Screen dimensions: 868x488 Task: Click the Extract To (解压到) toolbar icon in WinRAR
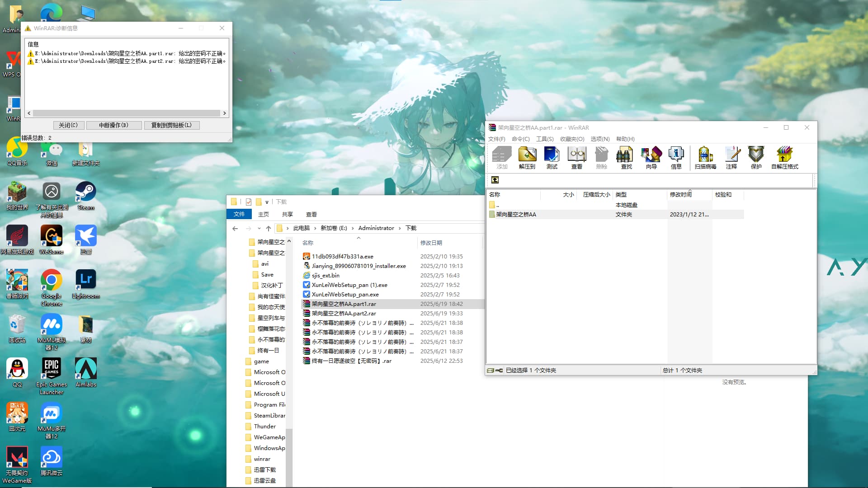(x=527, y=158)
